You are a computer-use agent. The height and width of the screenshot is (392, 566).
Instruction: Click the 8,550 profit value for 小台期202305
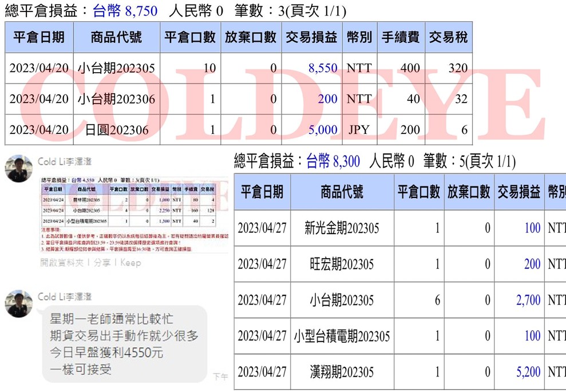click(323, 69)
